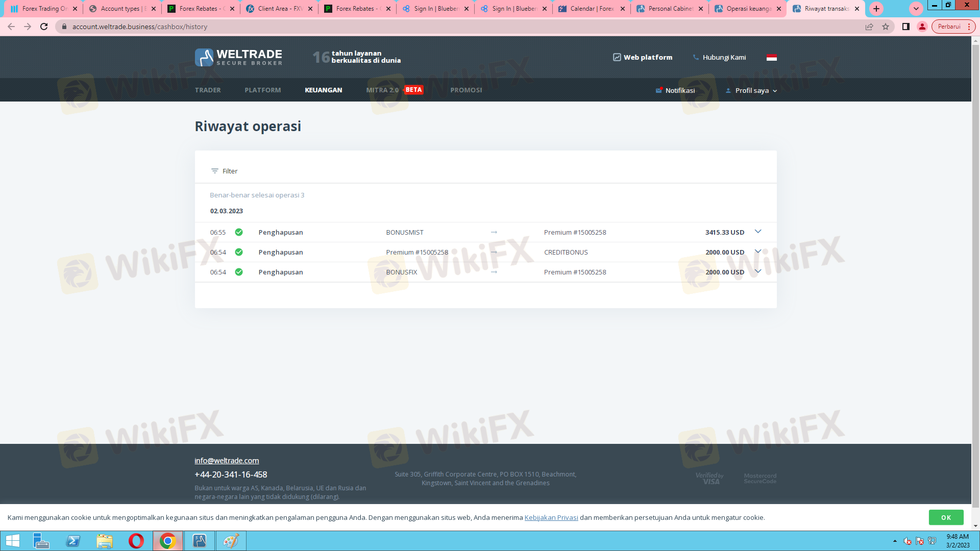Viewport: 980px width, 551px height.
Task: Expand the CREDITBONUS 2000.00 USD row
Action: click(758, 252)
